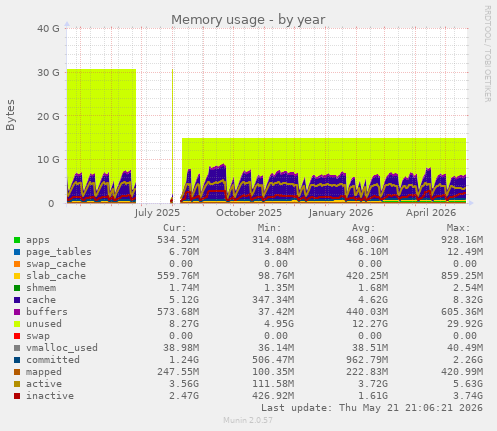The height and width of the screenshot is (431, 497).
Task: Click the 'Min:' column header
Action: coord(269,228)
